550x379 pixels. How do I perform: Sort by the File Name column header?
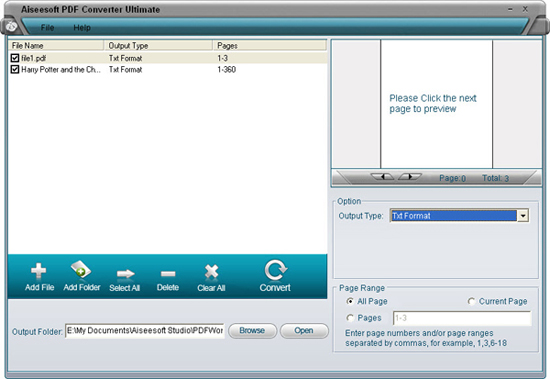[56, 46]
